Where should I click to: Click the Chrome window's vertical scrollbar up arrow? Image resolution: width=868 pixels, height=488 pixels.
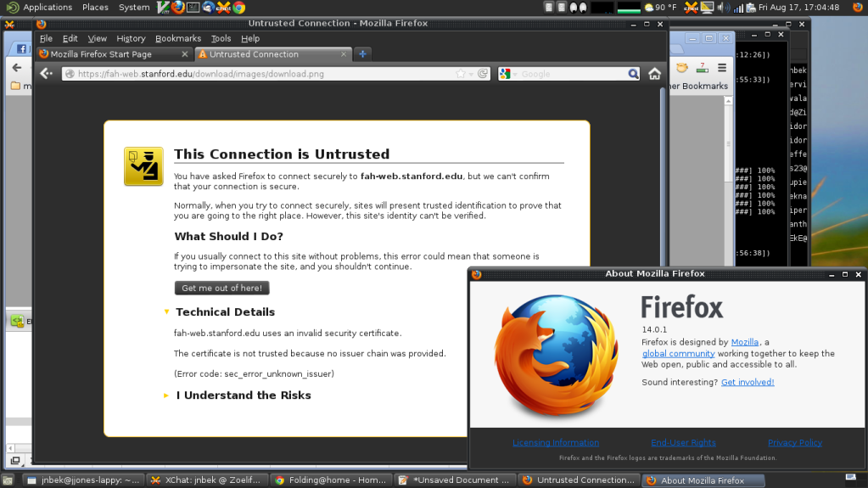(729, 101)
